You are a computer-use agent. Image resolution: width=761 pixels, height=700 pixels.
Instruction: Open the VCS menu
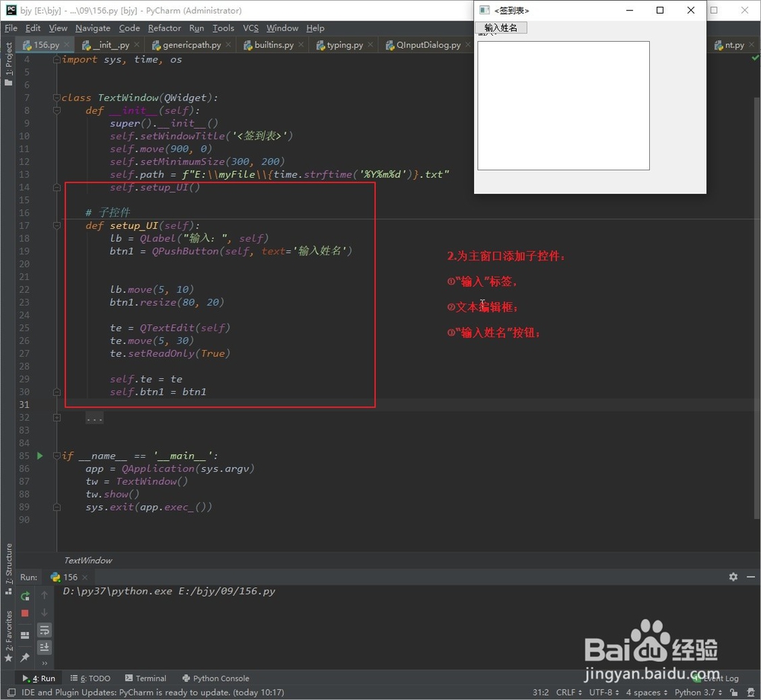tap(250, 28)
